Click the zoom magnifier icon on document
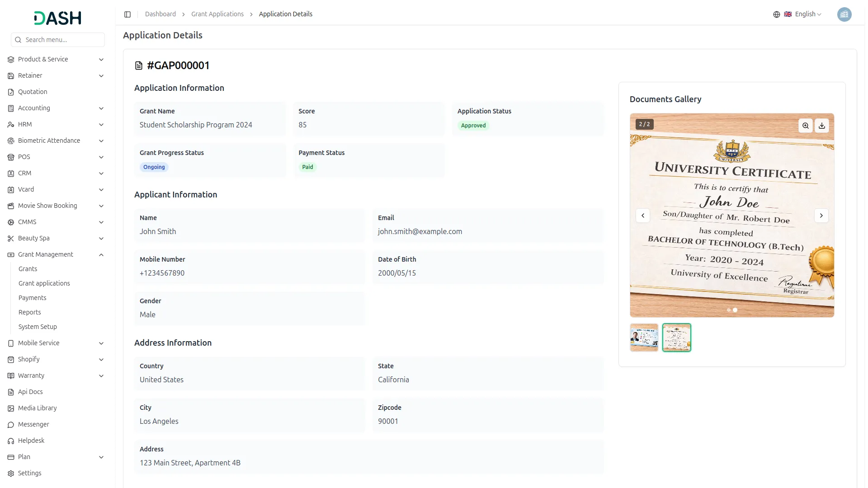868x488 pixels. click(x=806, y=126)
